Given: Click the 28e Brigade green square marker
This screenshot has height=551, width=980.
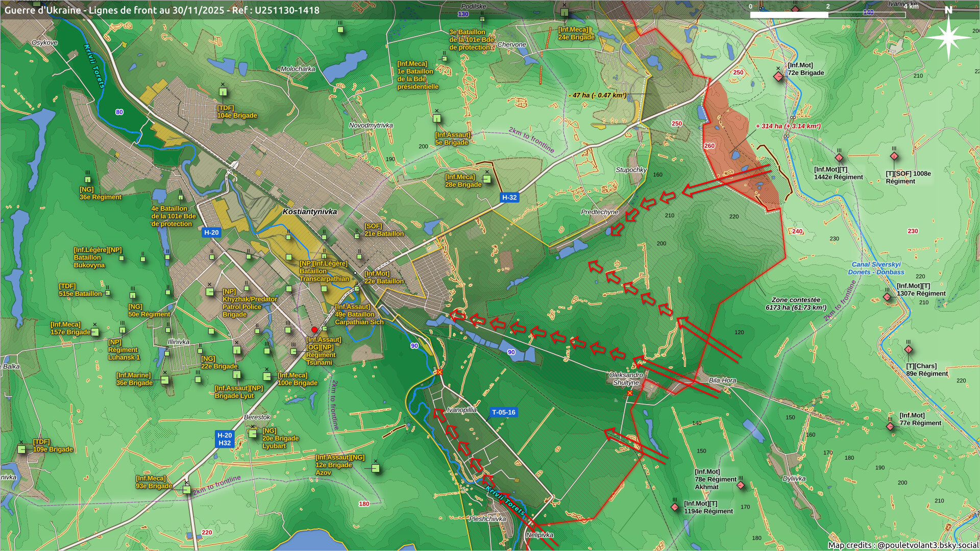Looking at the screenshot, I should [x=487, y=179].
